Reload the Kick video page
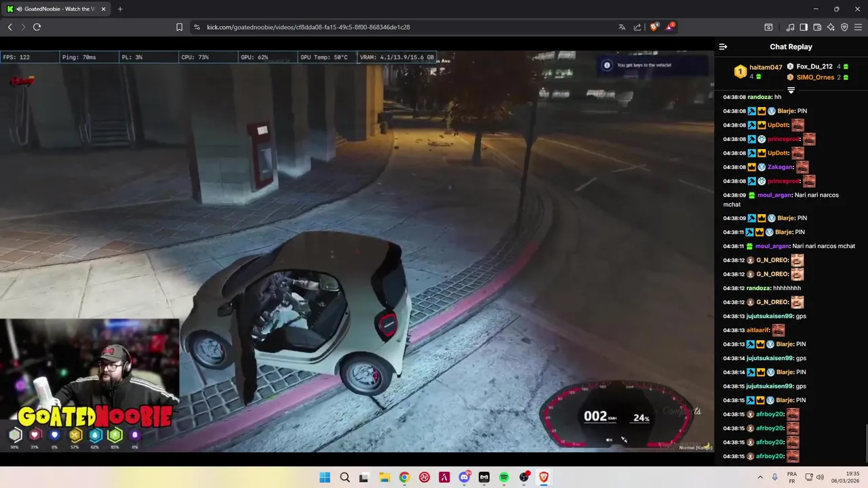Screen dimensions: 868x488 click(x=37, y=27)
